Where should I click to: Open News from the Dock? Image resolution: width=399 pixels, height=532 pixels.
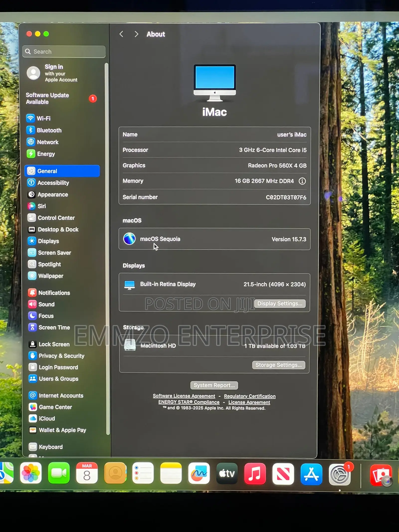click(x=283, y=474)
